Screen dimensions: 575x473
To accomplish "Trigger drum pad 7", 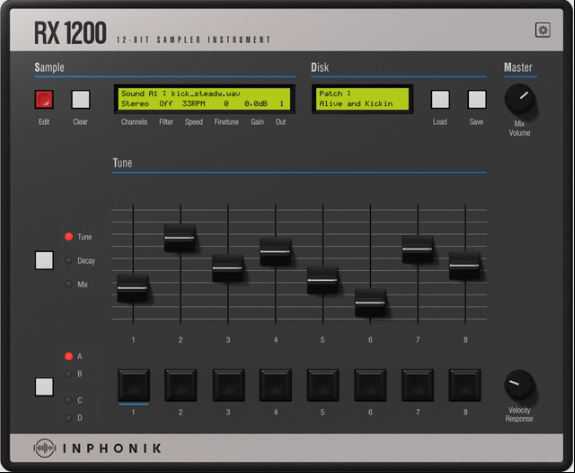I will click(x=418, y=385).
